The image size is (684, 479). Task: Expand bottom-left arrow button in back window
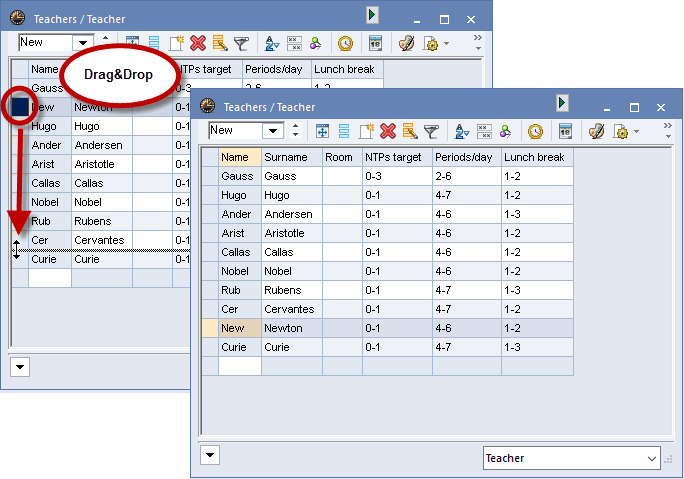[20, 367]
